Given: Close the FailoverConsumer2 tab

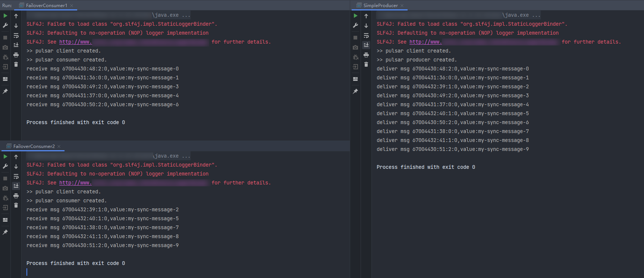Looking at the screenshot, I should 59,146.
